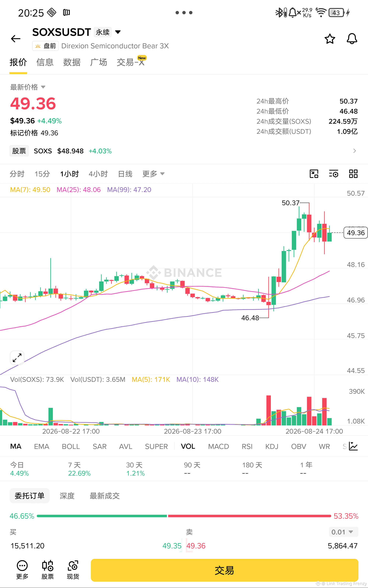Toggle SAR indicator
Image resolution: width=368 pixels, height=588 pixels.
click(x=100, y=446)
